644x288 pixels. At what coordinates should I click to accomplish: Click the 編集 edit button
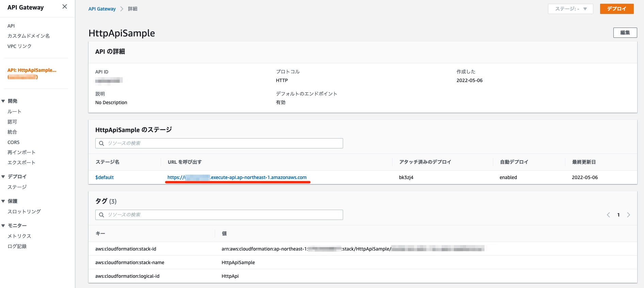[x=625, y=33]
